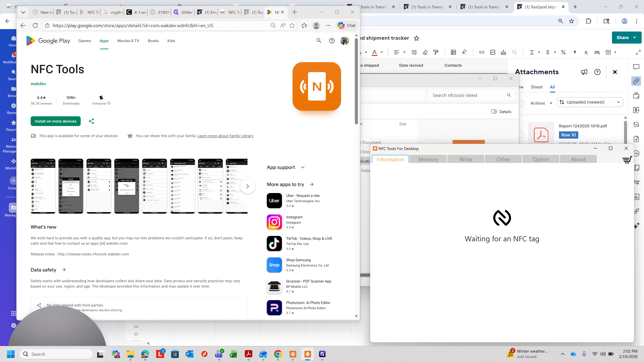Click the font color A swatch in Smartsheet
This screenshot has width=644, height=362.
click(374, 52)
